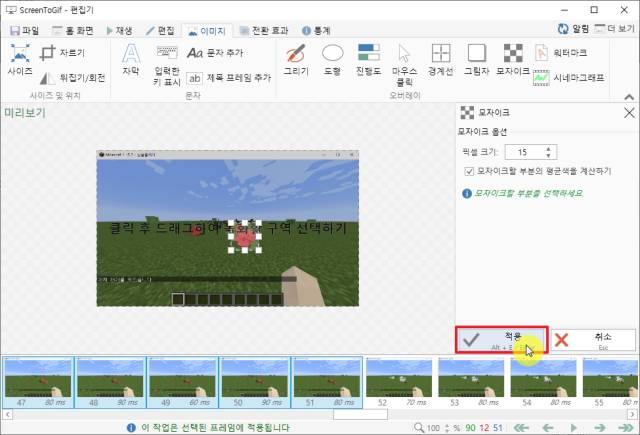Select the 이미지 tab
Viewport: 640px width, 435px height.
click(207, 31)
